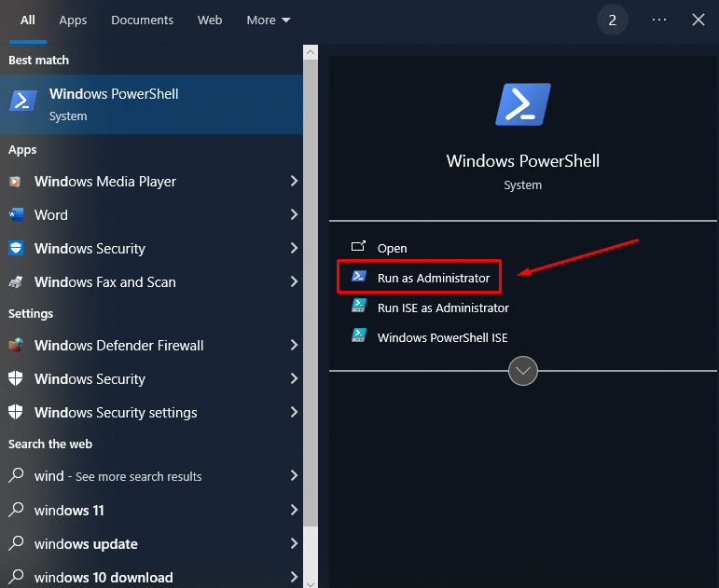Click the white shield icon beside Windows Security setting
Screen dimensions: 719x588
coord(16,378)
